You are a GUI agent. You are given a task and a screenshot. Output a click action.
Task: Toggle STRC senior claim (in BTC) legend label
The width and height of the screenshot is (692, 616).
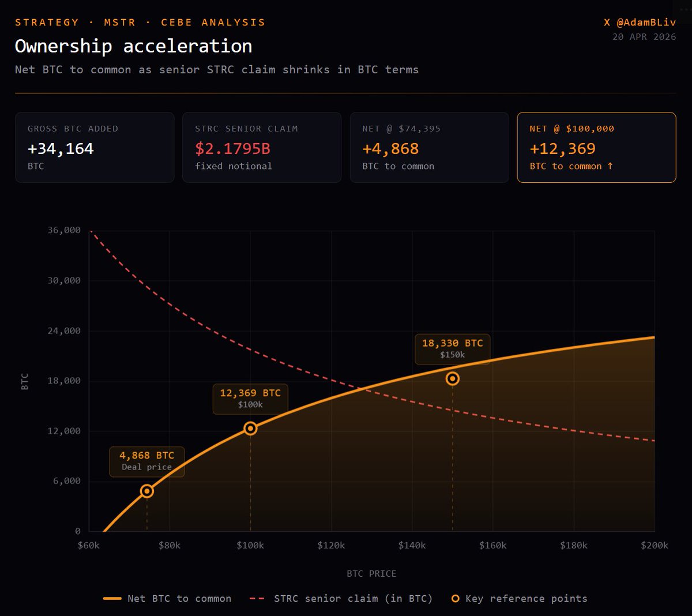click(353, 599)
